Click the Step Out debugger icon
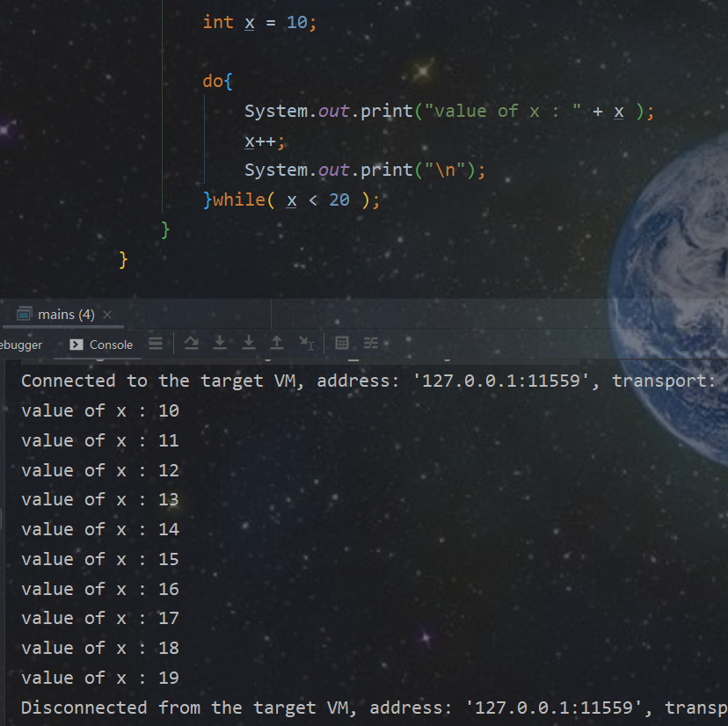 277,343
